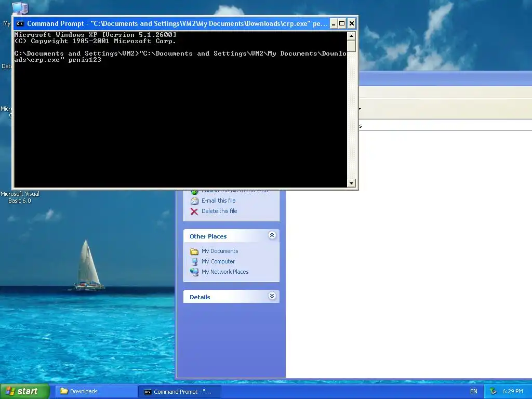Click the My Computer icon in sidebar
Viewport: 532px width, 399px height.
coord(194,262)
